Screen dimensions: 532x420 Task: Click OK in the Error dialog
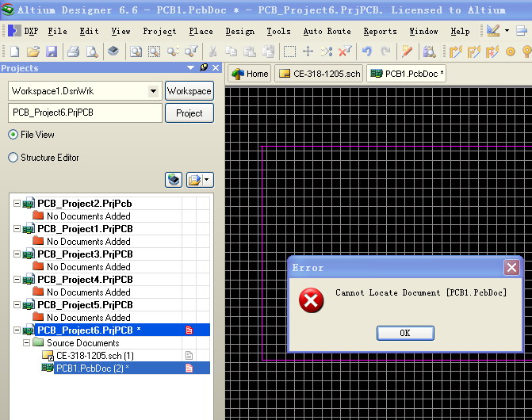[405, 333]
